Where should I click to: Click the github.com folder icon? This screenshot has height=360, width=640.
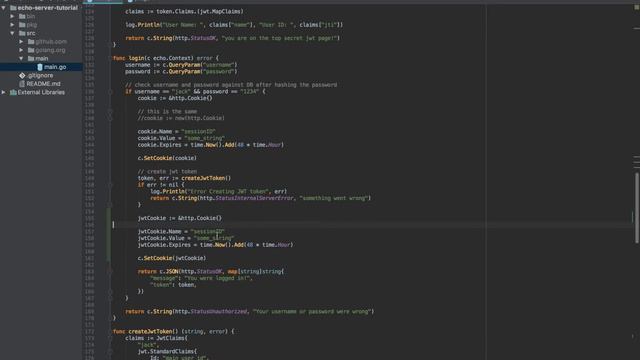[31, 42]
